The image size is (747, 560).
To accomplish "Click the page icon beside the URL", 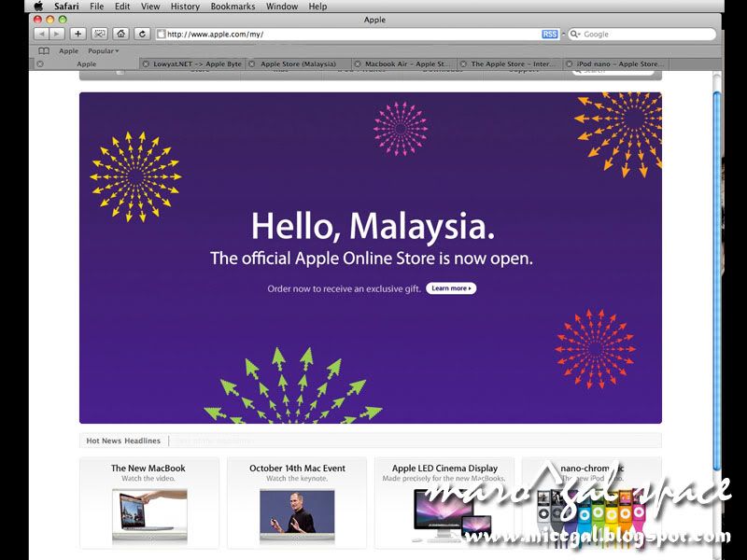I will tap(162, 35).
